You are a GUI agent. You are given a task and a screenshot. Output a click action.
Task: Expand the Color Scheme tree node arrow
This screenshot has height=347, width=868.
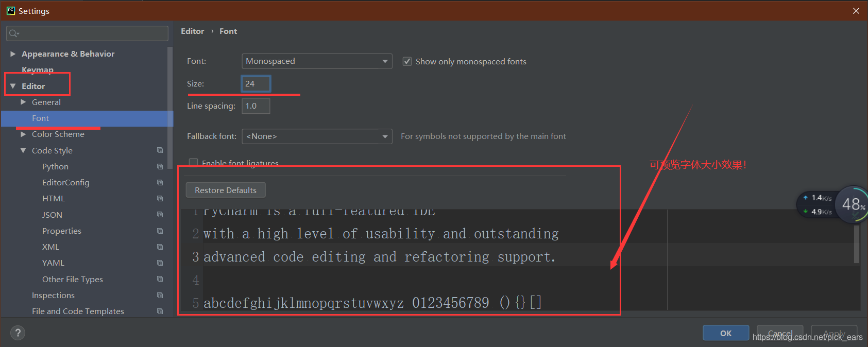click(x=23, y=134)
